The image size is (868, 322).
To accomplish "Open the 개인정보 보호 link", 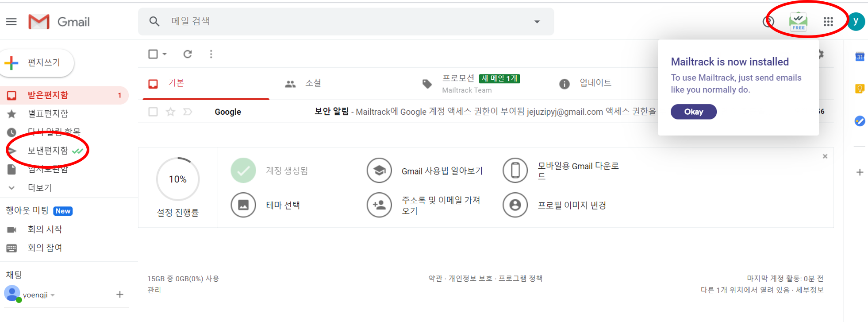I will 470,278.
